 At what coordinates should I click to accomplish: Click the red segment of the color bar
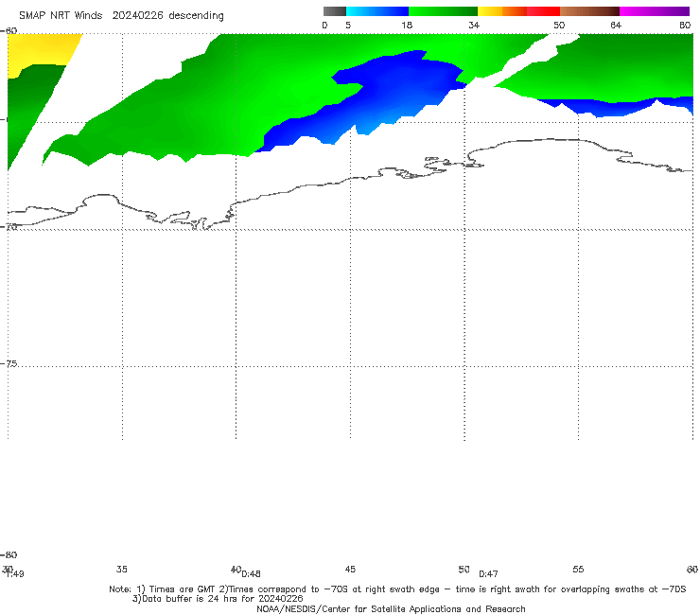pos(543,11)
